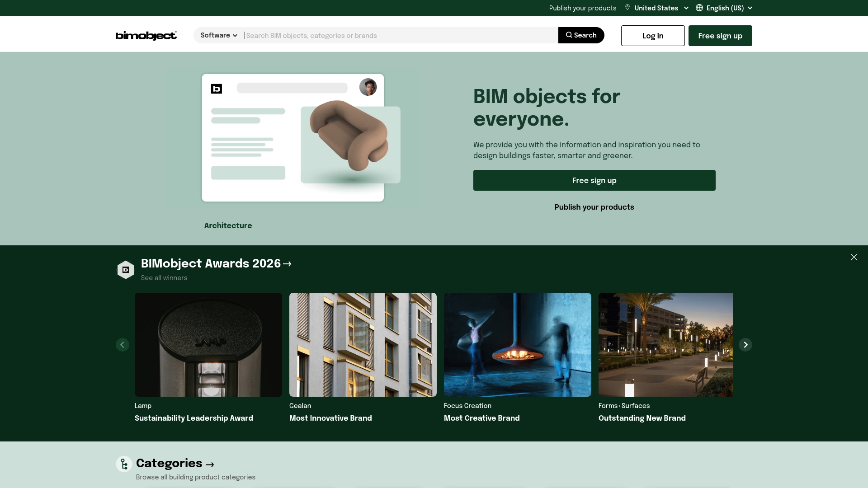Open Publish your products link below hero button
Image resolution: width=868 pixels, height=488 pixels.
(594, 207)
